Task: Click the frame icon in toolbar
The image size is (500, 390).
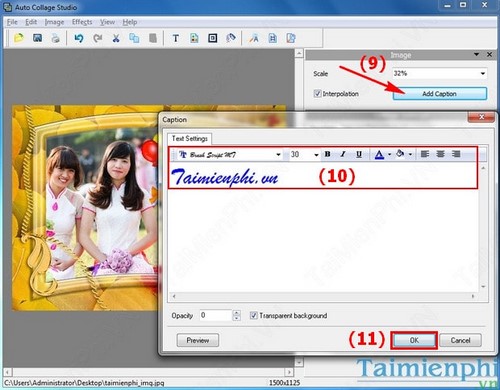Action: click(212, 38)
